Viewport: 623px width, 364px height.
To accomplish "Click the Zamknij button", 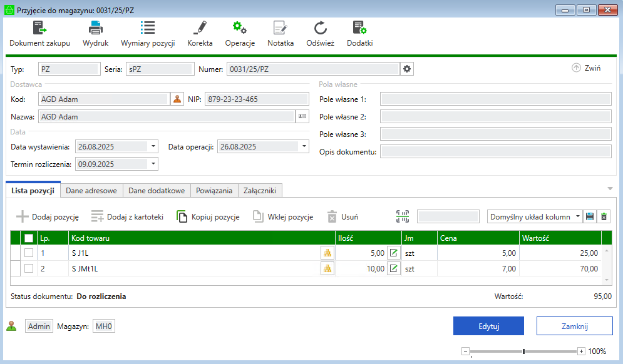I will (574, 326).
